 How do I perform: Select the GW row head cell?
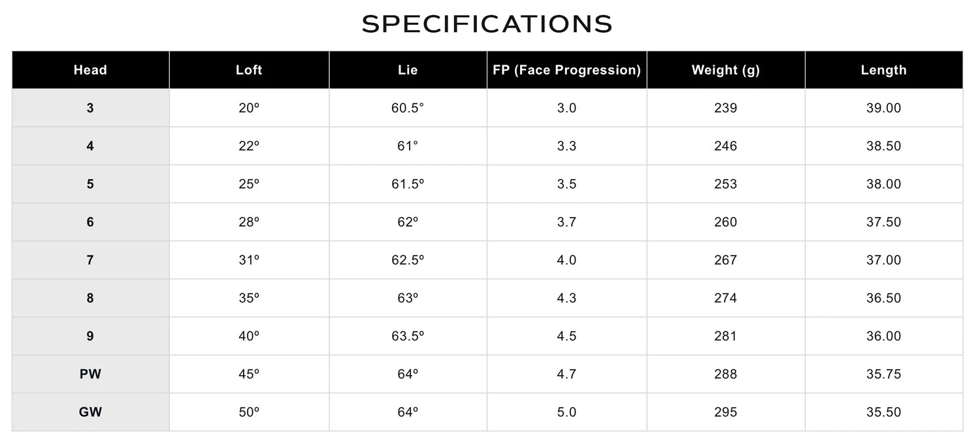coord(90,412)
